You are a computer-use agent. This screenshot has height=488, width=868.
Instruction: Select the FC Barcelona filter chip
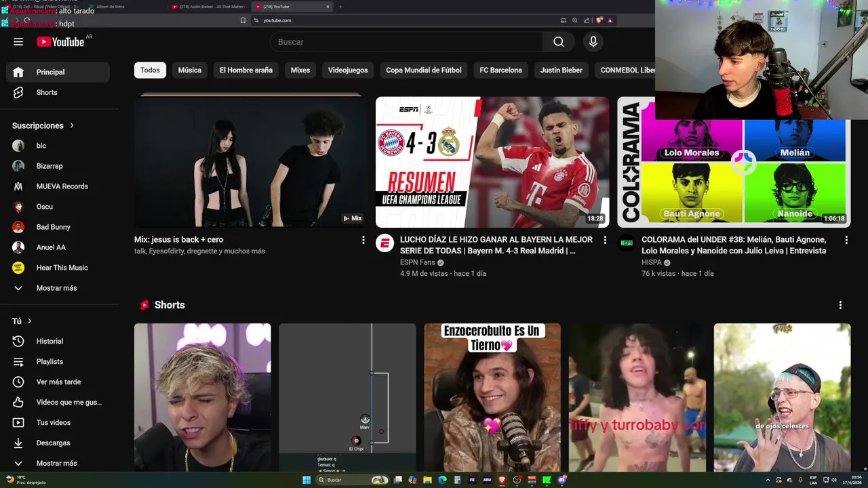tap(501, 70)
